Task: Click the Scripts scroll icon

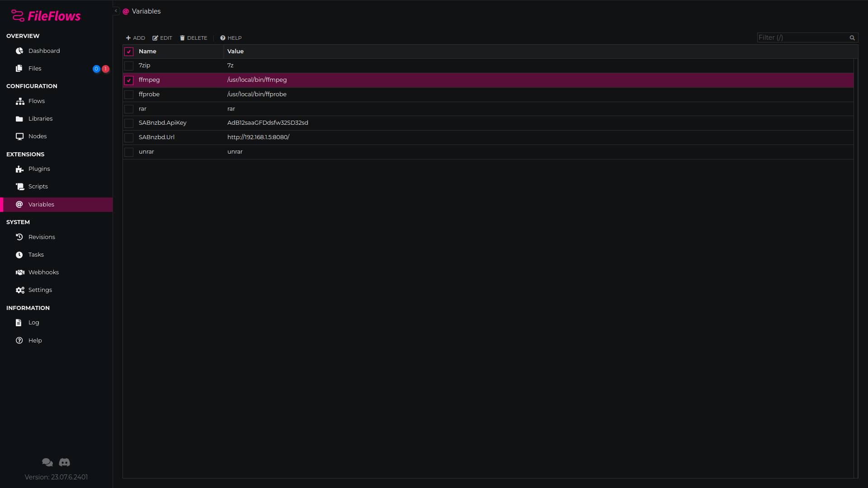Action: tap(20, 187)
